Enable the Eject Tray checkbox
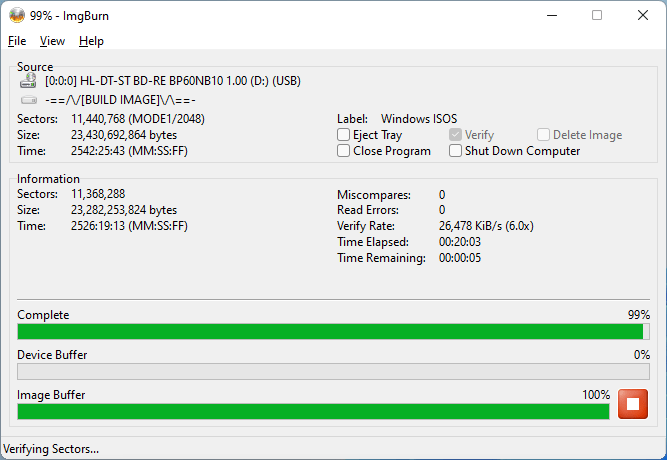Viewport: 667px width, 460px height. pos(343,134)
